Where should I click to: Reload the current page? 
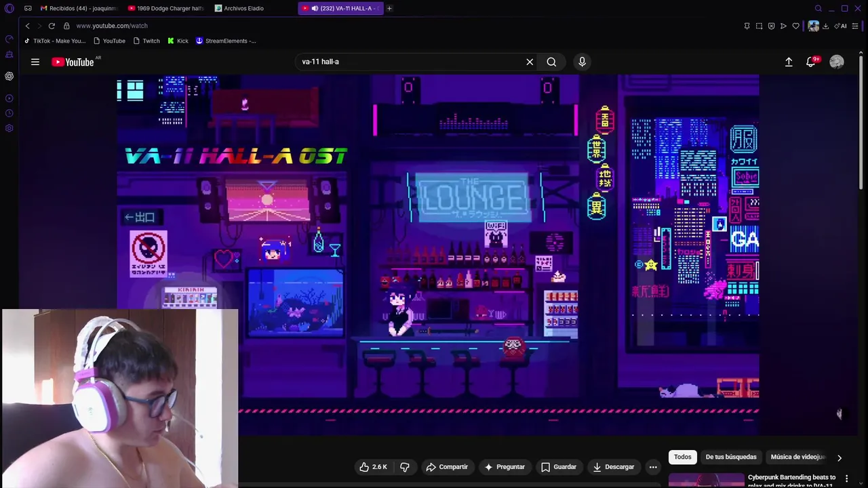pos(52,26)
